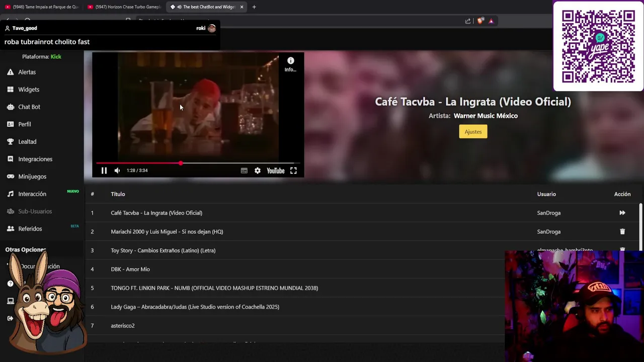The width and height of the screenshot is (644, 362).
Task: Enter fullscreen on the video player
Action: click(x=293, y=170)
